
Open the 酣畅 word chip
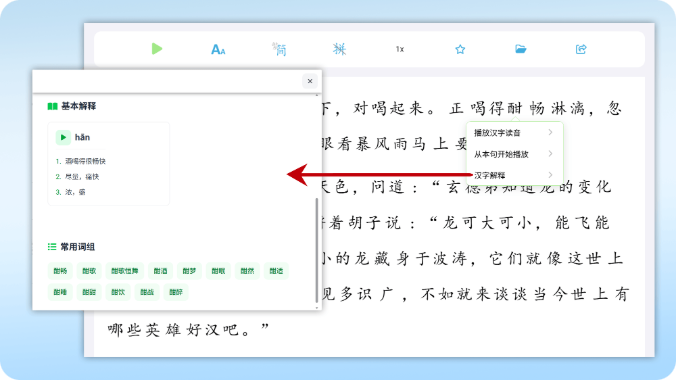[60, 271]
